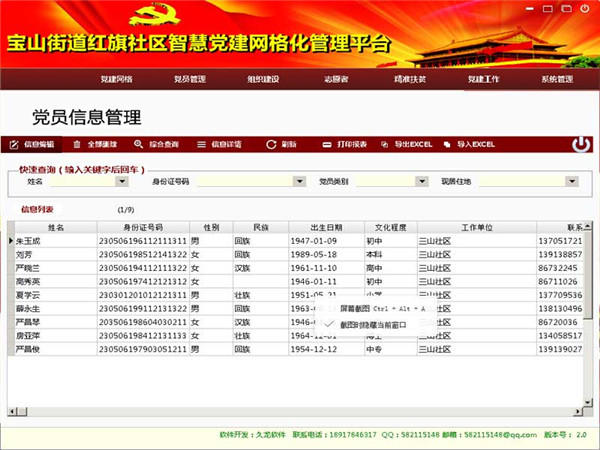
Task: Open the 党员管理 menu
Action: click(190, 79)
